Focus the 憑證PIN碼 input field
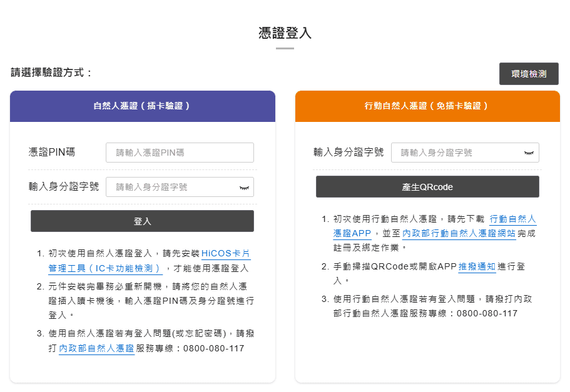The image size is (570, 392). 180,153
